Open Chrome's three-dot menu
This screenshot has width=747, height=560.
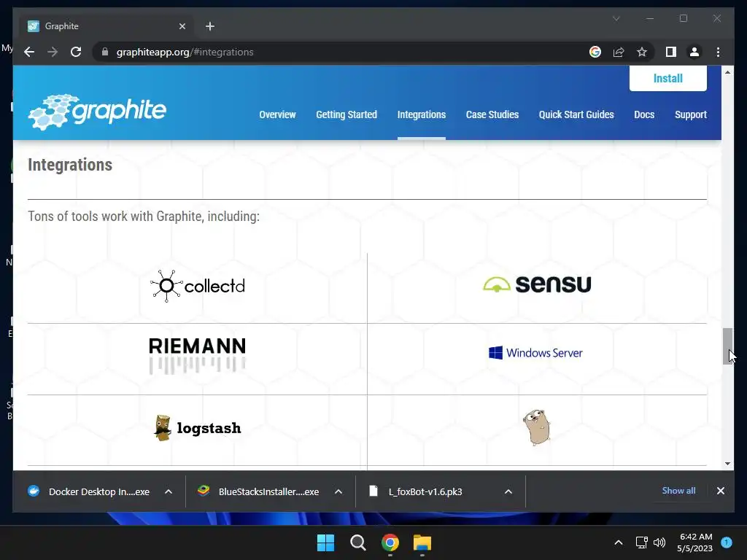[718, 52]
